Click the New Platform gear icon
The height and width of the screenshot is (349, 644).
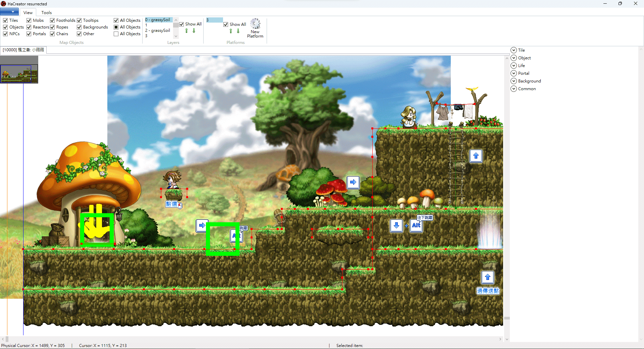[255, 24]
